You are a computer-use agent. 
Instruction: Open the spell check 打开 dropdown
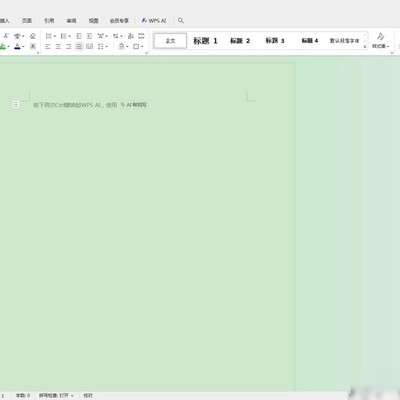click(56, 395)
